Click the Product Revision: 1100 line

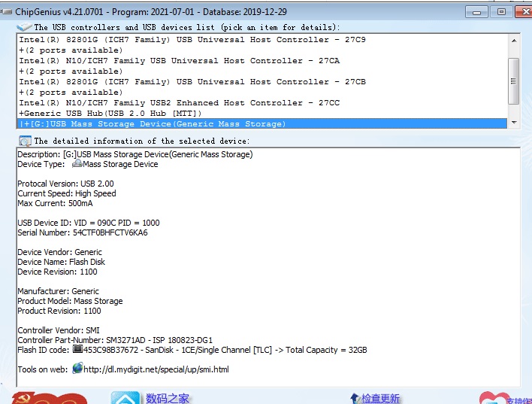(x=59, y=311)
